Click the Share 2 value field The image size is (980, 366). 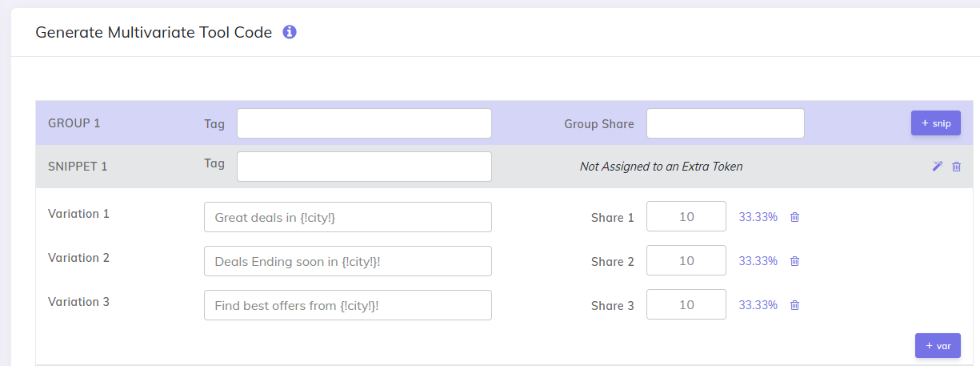click(x=686, y=261)
